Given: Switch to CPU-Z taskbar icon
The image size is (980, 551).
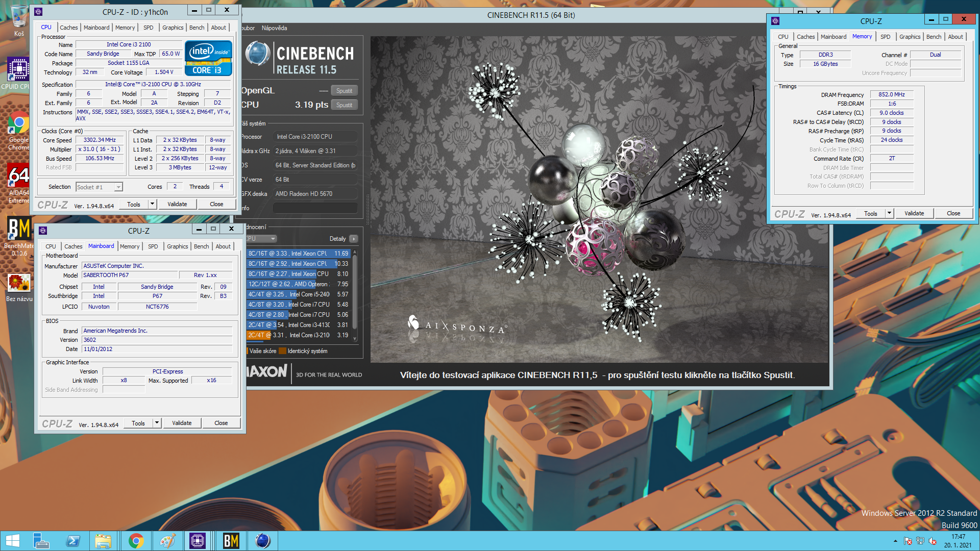Looking at the screenshot, I should (198, 541).
